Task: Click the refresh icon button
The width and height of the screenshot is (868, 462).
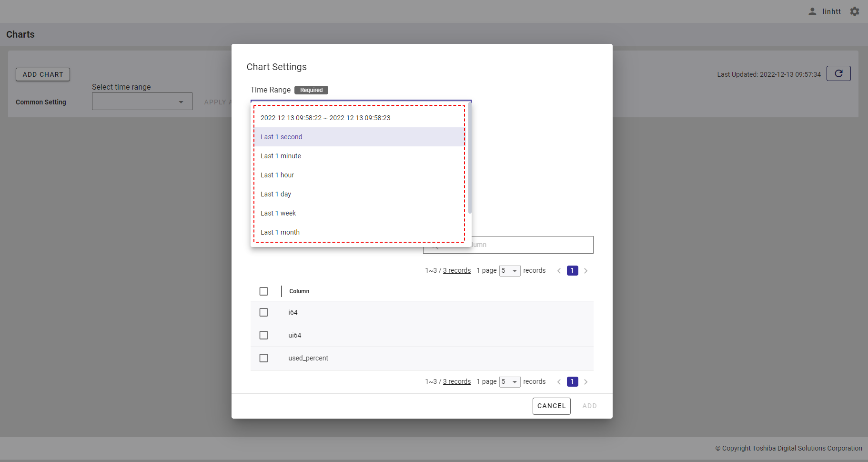Action: click(838, 73)
